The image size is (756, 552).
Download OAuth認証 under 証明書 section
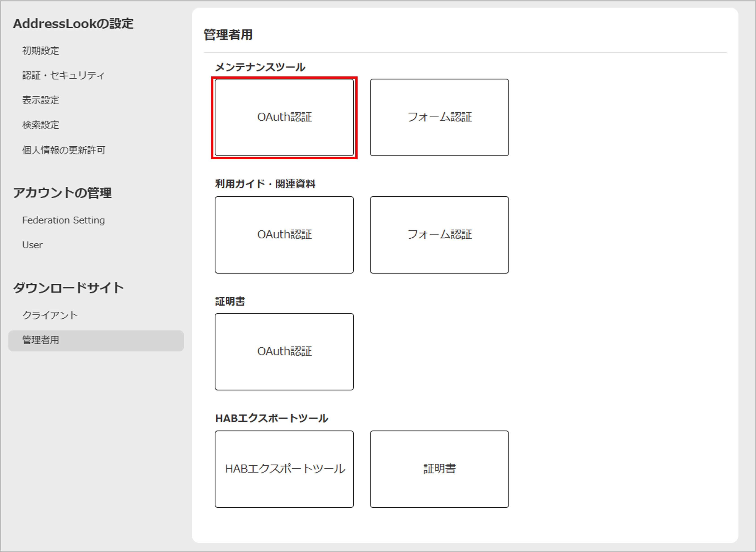[284, 351]
